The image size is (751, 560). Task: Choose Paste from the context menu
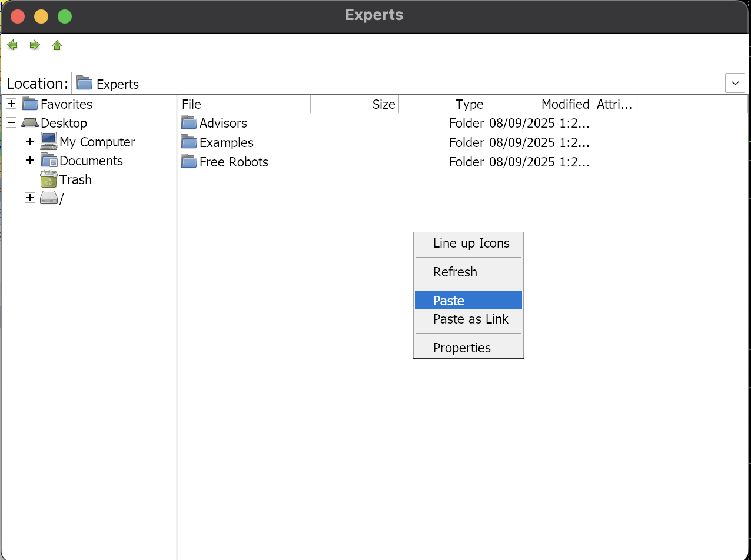point(448,301)
